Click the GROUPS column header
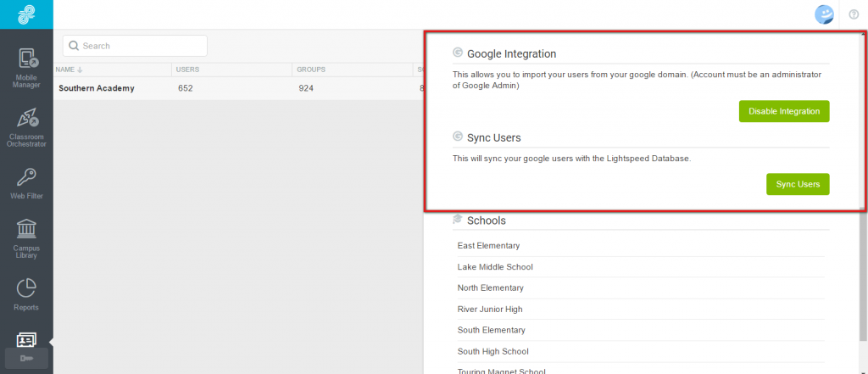 coord(311,70)
